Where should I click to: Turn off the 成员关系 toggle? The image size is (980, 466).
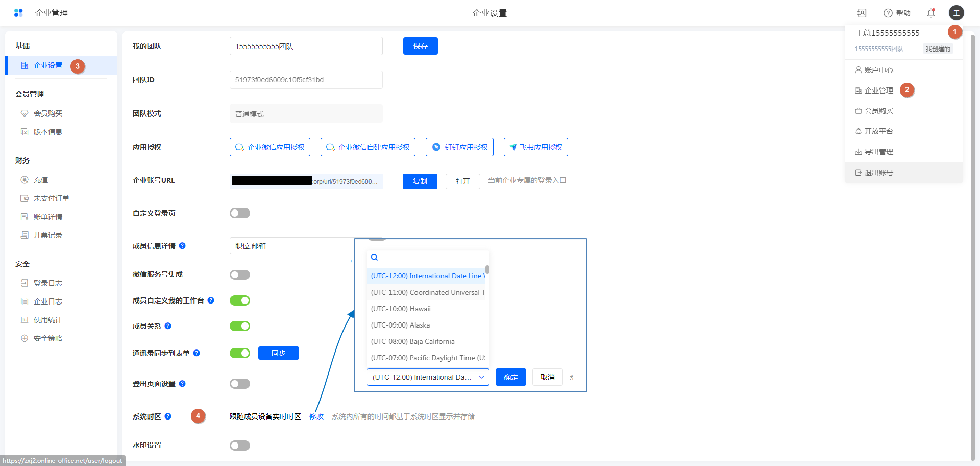(239, 326)
